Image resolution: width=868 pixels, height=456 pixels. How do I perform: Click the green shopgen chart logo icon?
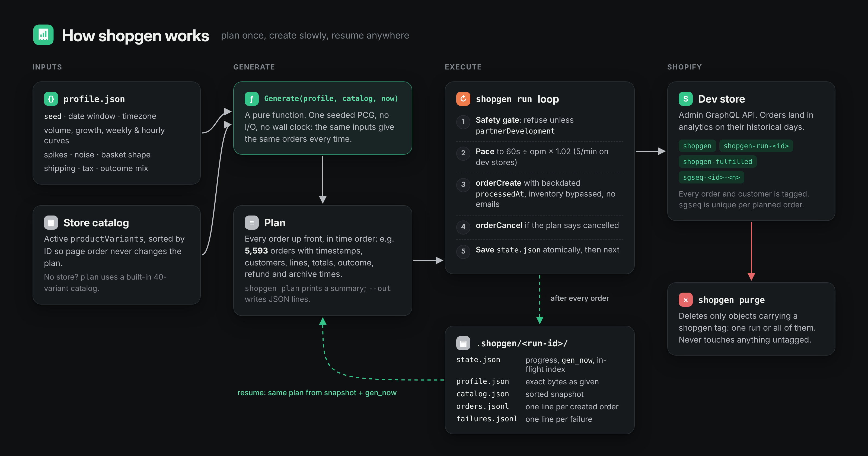tap(43, 35)
